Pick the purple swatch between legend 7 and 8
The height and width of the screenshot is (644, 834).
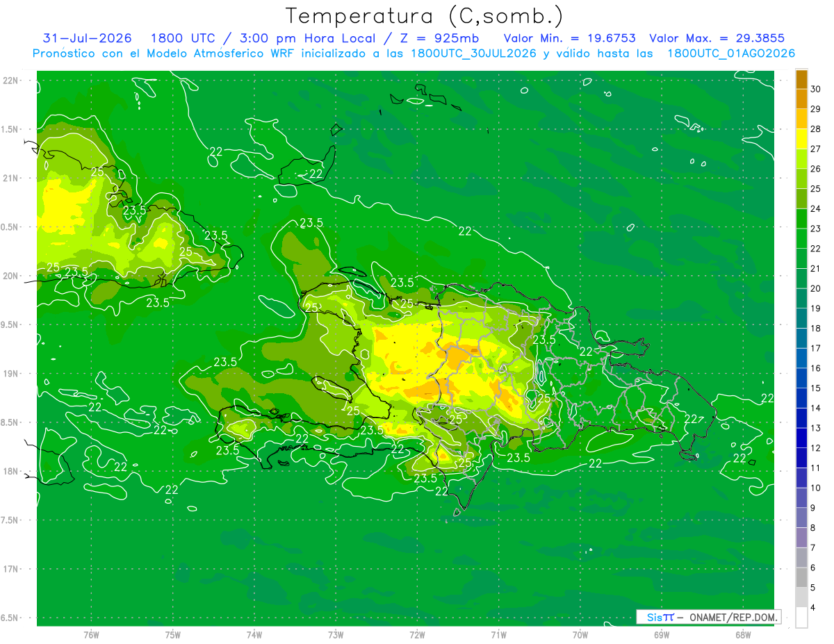pyautogui.click(x=801, y=538)
